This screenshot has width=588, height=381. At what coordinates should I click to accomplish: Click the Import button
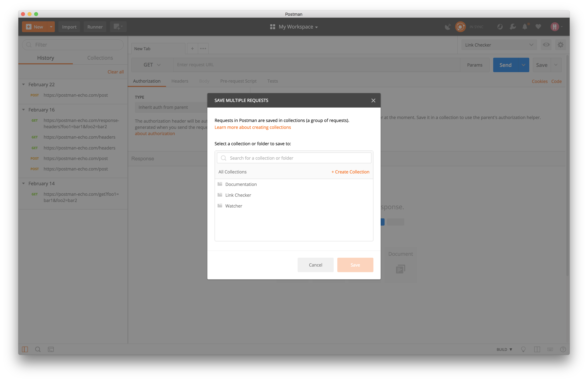(x=69, y=27)
